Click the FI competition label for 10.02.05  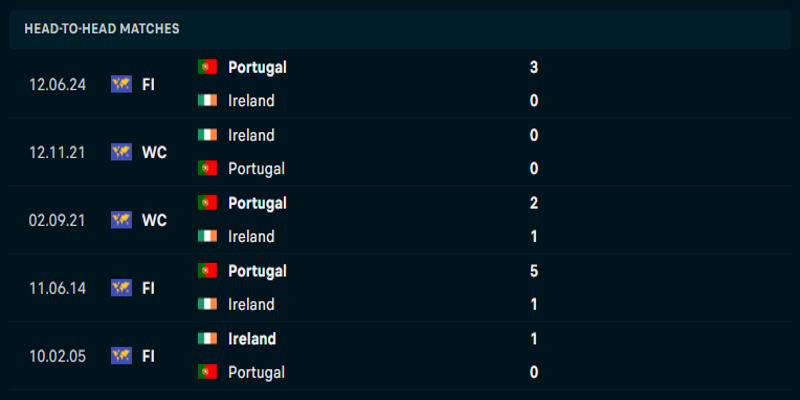point(148,355)
